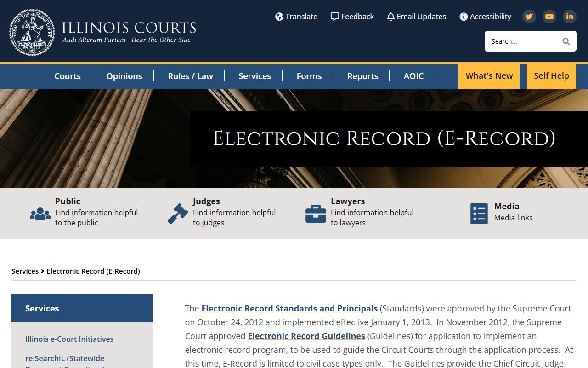Click the Accessibility person icon
The height and width of the screenshot is (368, 588).
click(x=464, y=17)
